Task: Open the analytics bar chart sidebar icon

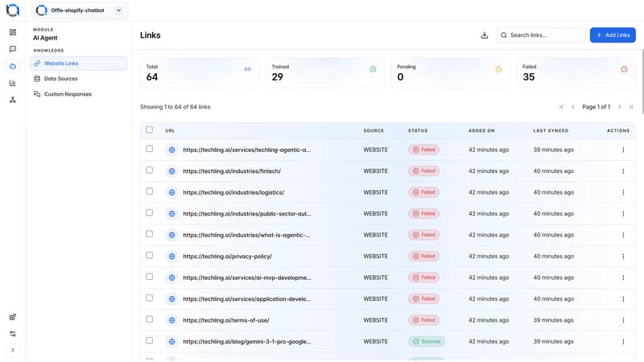Action: (x=13, y=83)
